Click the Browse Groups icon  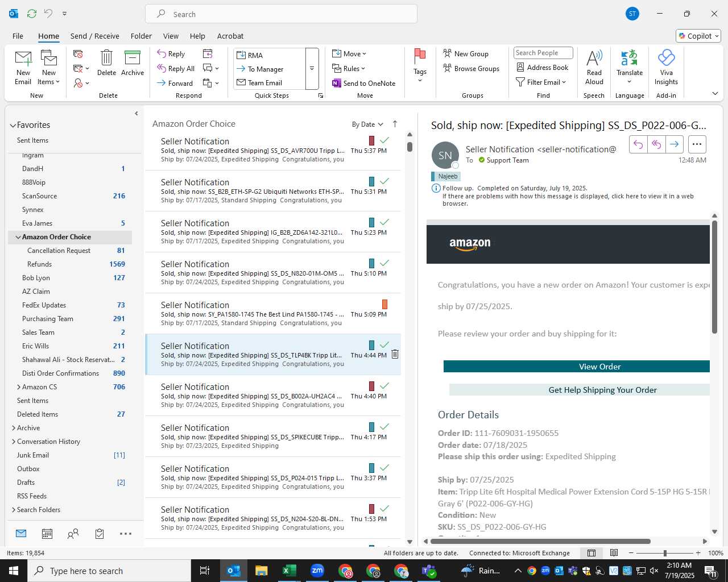coord(448,68)
